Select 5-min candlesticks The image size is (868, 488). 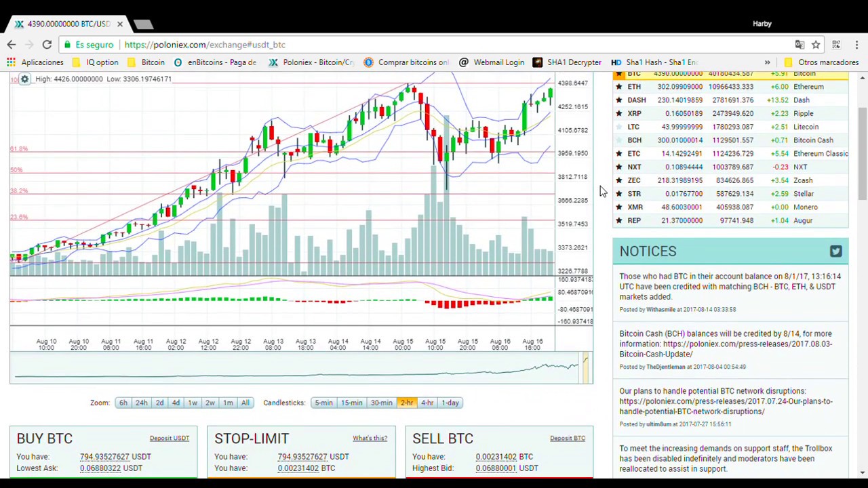[323, 403]
